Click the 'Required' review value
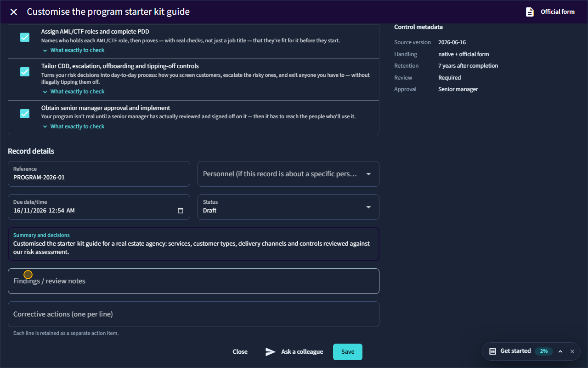The height and width of the screenshot is (368, 588). point(450,78)
